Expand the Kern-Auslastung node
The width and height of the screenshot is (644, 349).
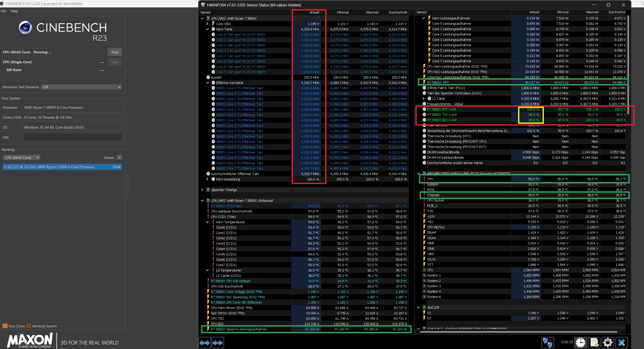click(207, 179)
